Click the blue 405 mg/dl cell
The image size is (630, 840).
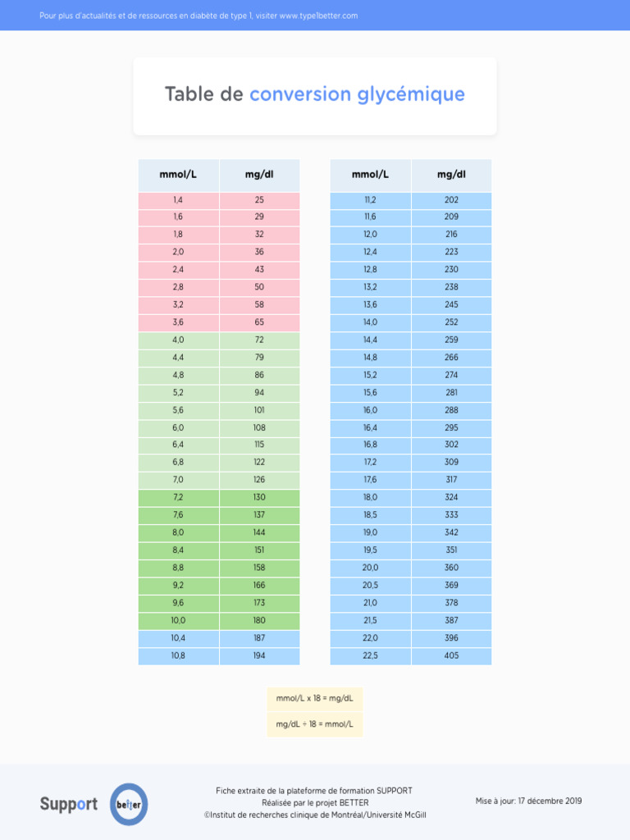451,655
